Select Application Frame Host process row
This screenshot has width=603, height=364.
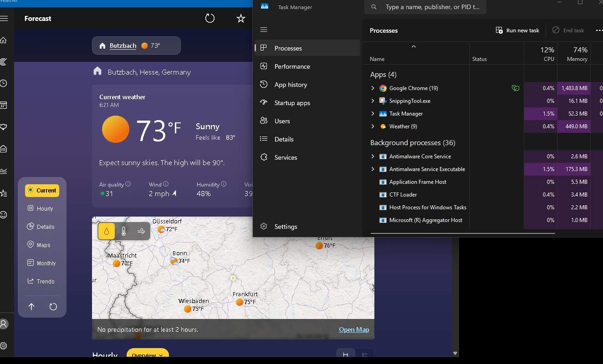(483, 182)
